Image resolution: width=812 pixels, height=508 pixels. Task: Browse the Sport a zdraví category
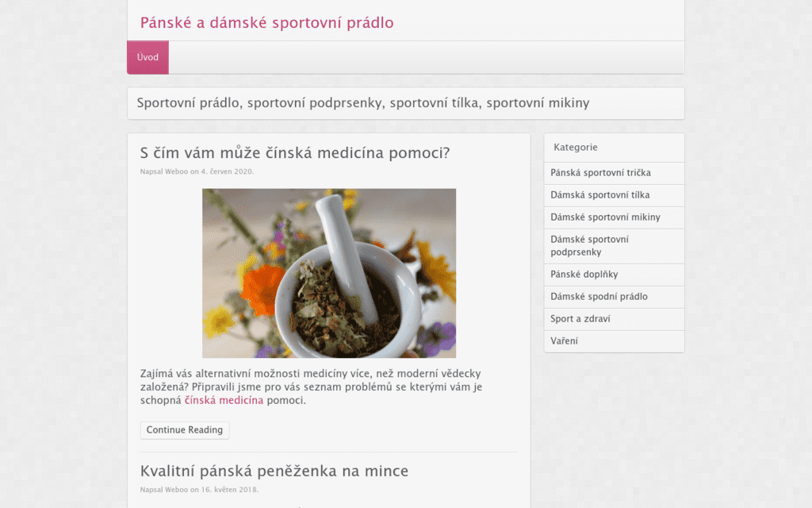tap(580, 319)
